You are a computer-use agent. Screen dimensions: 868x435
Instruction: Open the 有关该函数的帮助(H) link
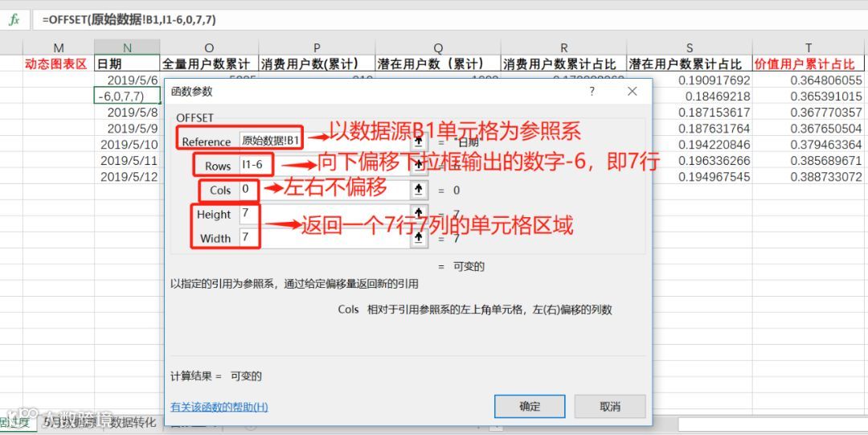click(219, 408)
